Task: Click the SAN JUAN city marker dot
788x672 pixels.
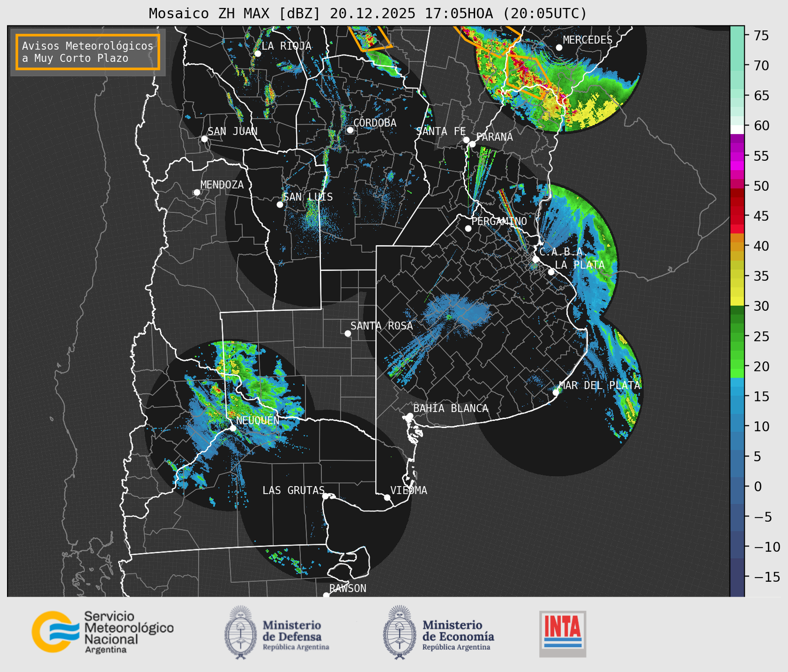Action: pos(204,139)
